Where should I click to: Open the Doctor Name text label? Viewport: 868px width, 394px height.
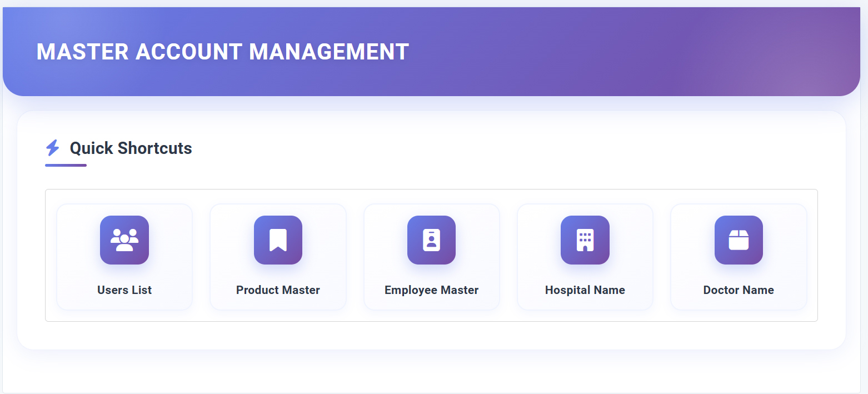(739, 290)
